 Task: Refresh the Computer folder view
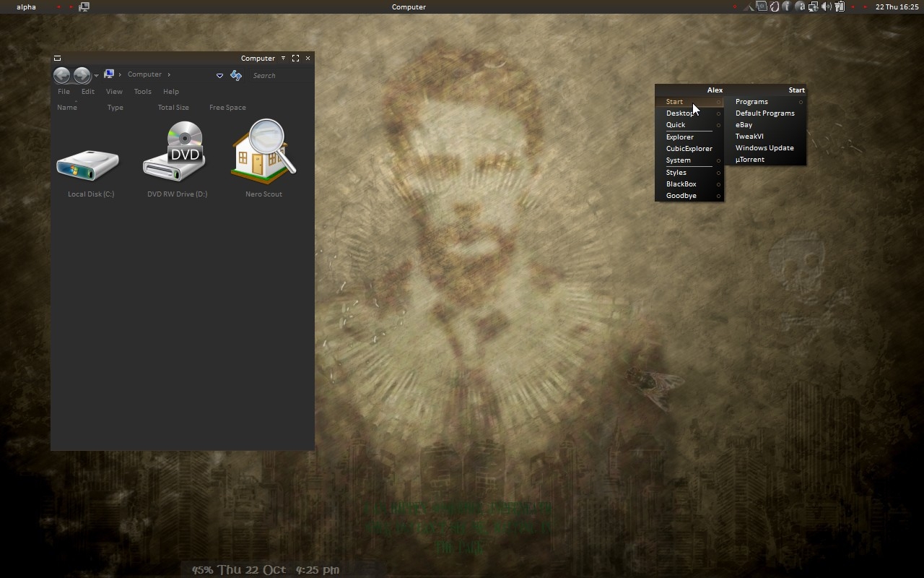pos(236,75)
